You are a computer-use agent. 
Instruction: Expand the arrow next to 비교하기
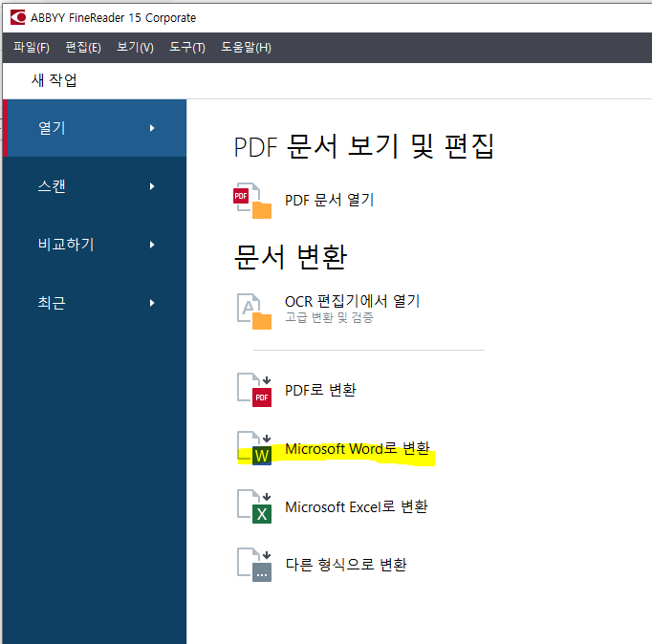tap(152, 245)
